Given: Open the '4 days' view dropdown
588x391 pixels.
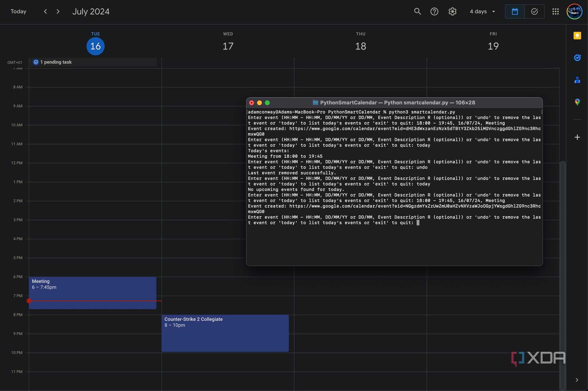Looking at the screenshot, I should coord(482,11).
